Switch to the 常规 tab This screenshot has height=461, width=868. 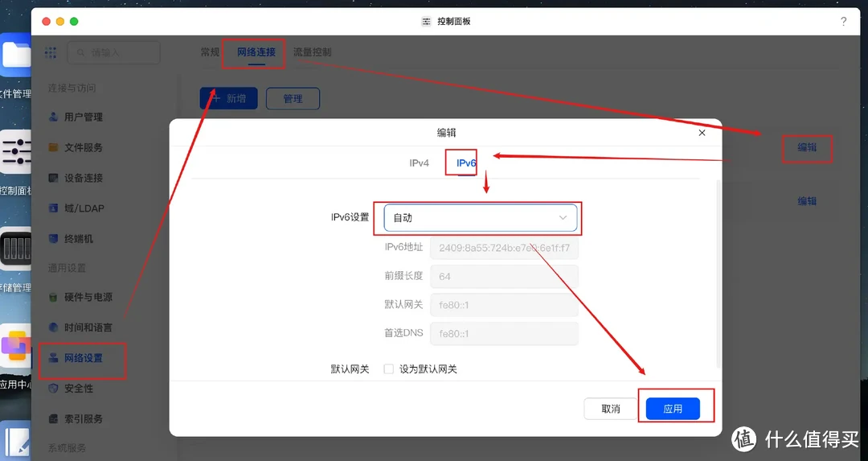[210, 52]
